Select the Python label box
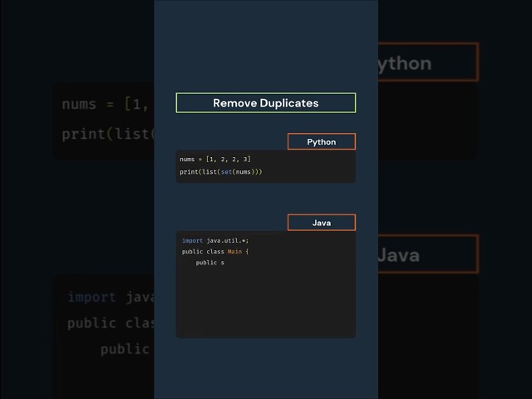 coord(322,141)
